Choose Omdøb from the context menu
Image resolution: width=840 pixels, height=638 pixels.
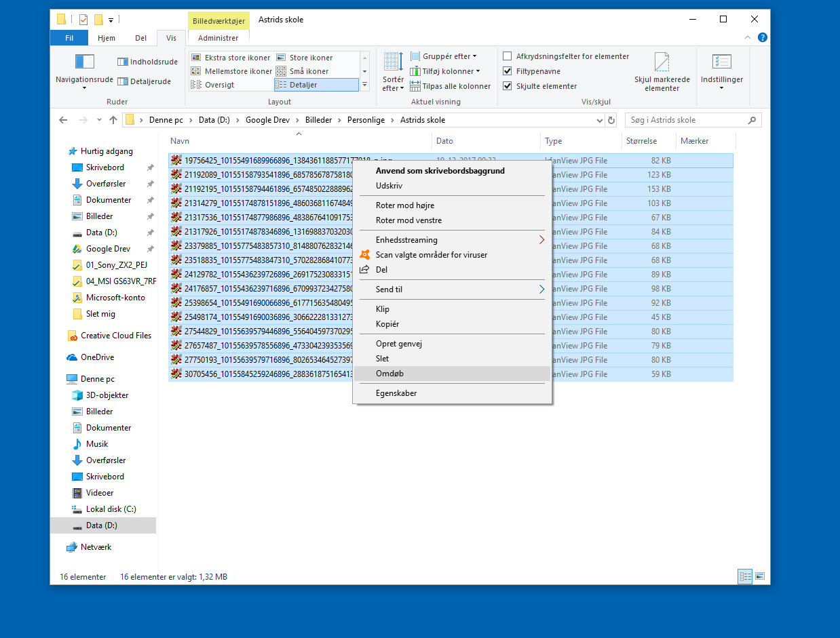[x=390, y=374]
